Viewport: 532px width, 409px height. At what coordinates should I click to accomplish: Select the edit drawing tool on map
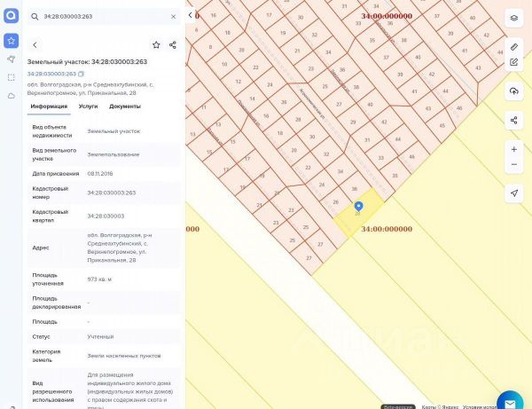coord(514,62)
